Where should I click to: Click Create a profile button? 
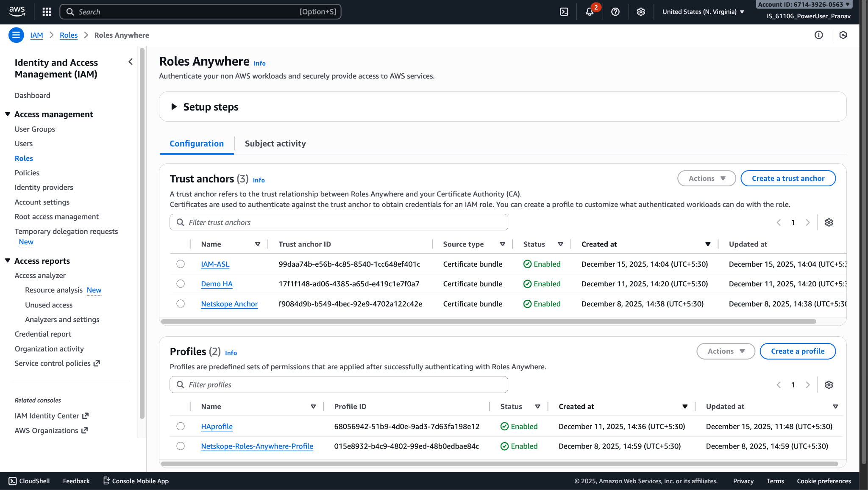click(x=798, y=351)
